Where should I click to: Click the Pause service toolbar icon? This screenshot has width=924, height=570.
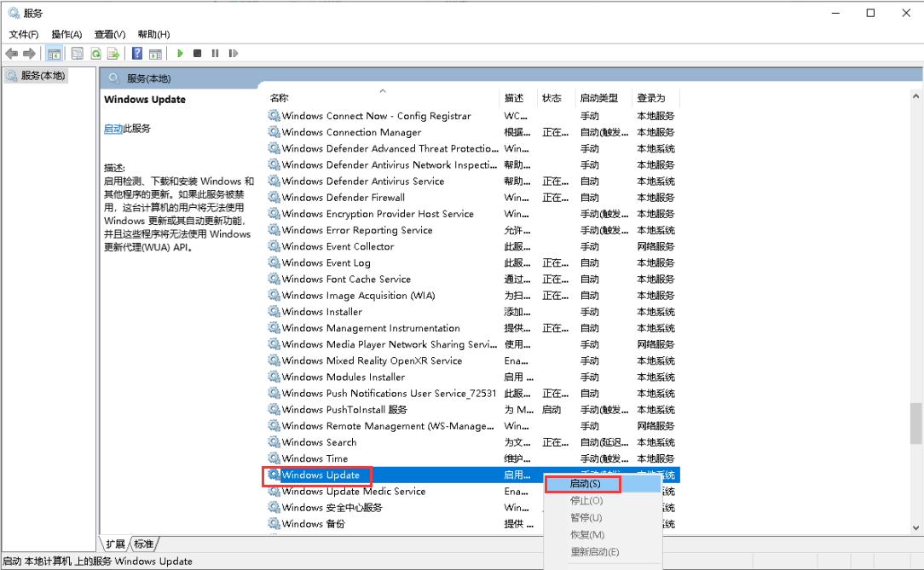[x=215, y=54]
